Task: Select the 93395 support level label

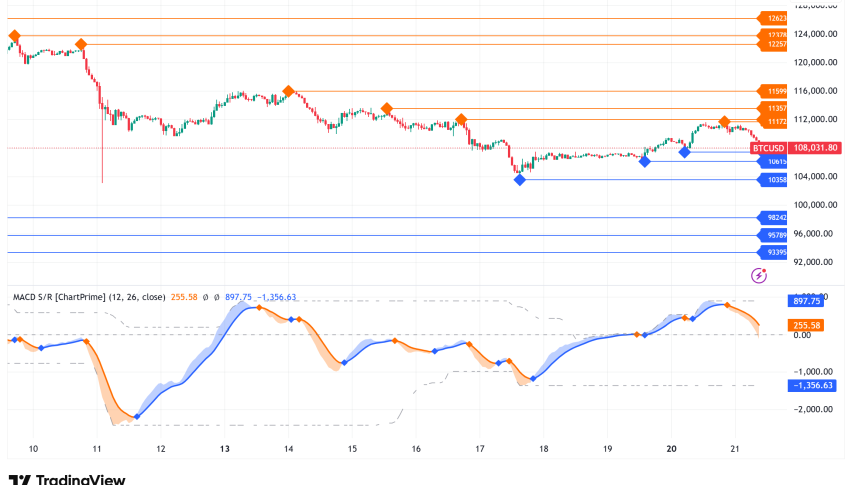Action: pyautogui.click(x=775, y=252)
